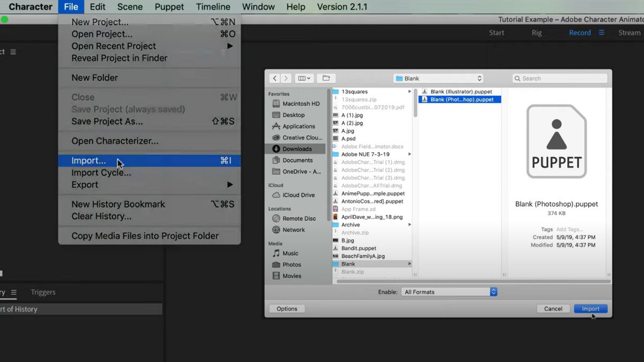Open the Puppet menu
This screenshot has height=362, width=644.
169,7
